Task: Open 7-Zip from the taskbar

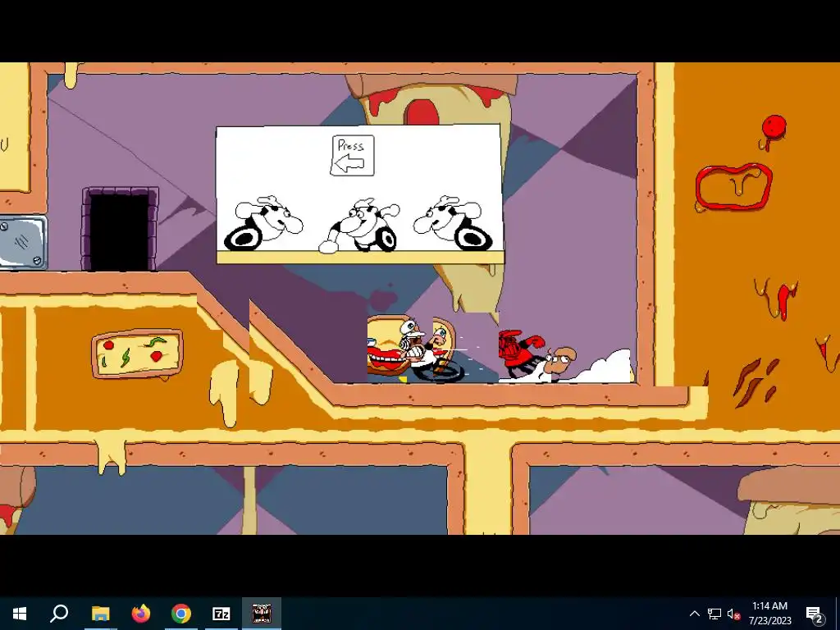Action: [221, 614]
